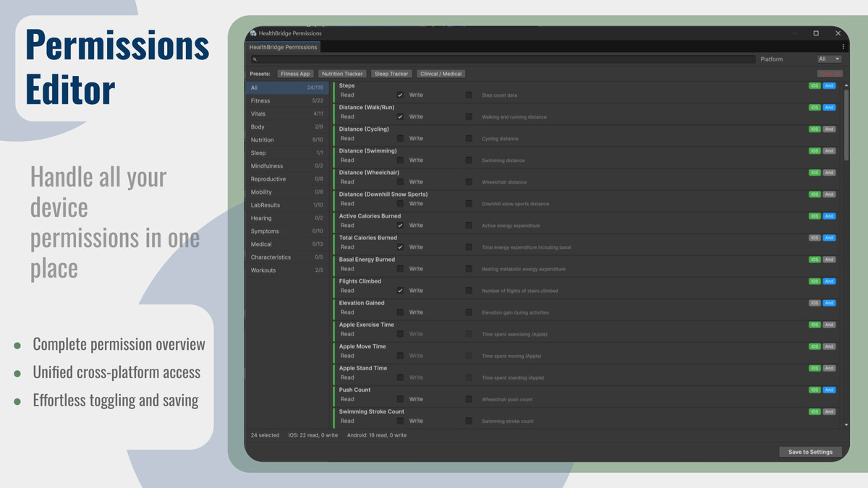Click 'iOS: 22 read, 0 write' status
This screenshot has width=868, height=488.
(x=312, y=435)
